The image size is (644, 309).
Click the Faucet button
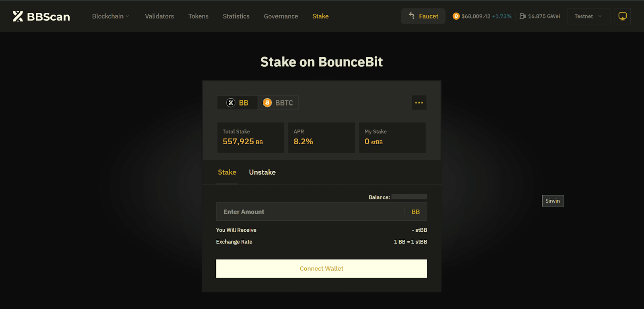point(423,16)
